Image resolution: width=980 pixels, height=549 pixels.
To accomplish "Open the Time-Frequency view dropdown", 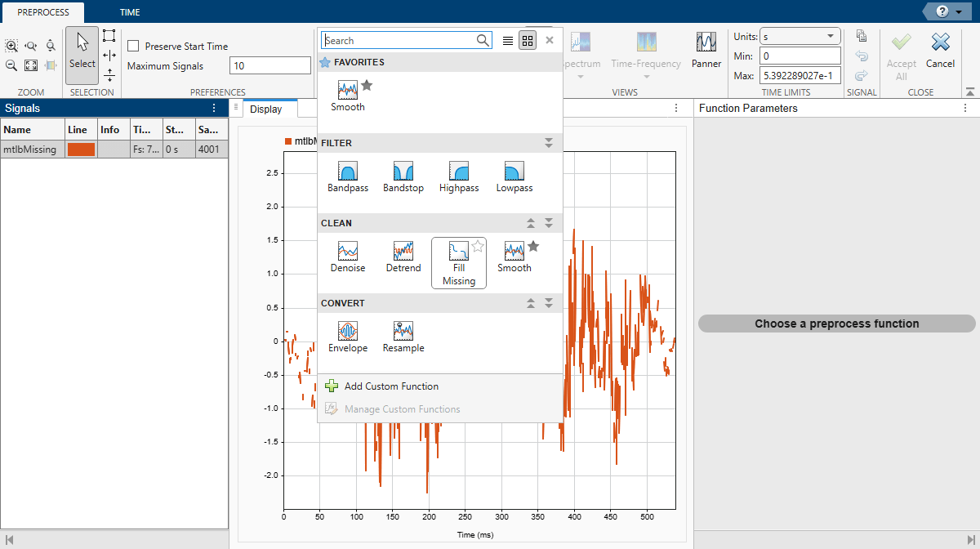I will click(646, 77).
